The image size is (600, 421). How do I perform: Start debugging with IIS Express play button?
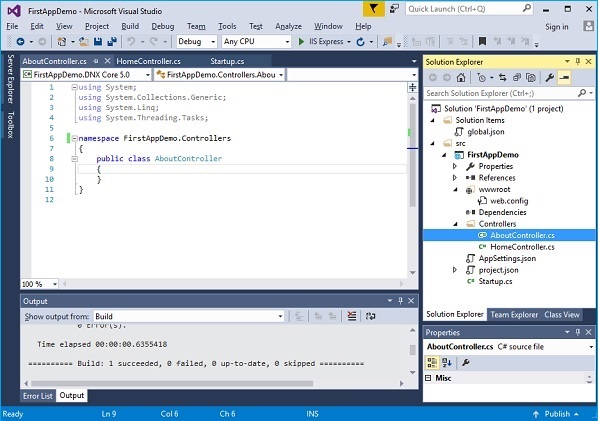(301, 42)
